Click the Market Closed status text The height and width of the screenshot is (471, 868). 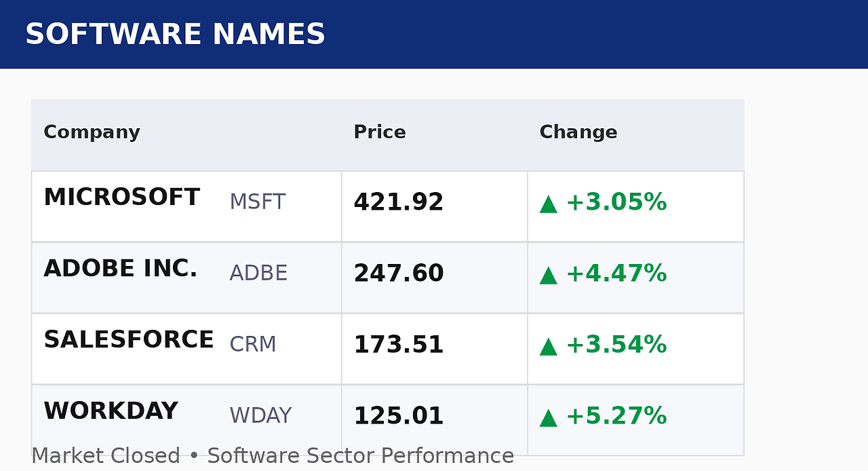pos(106,456)
